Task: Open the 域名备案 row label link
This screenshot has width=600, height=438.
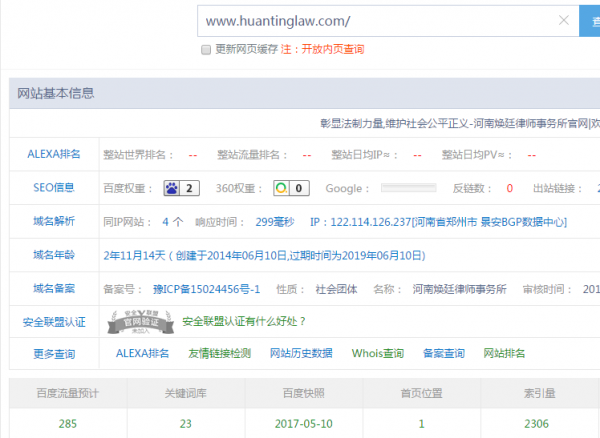Action: point(54,288)
